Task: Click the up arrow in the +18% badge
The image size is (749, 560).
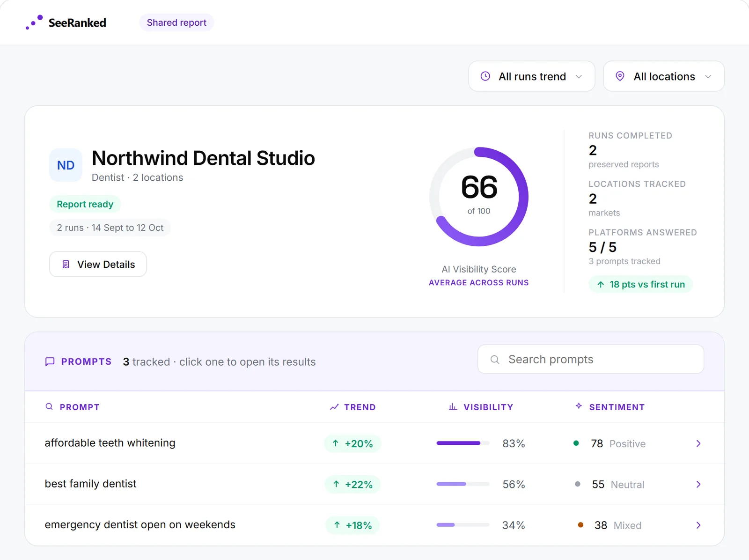Action: click(337, 525)
